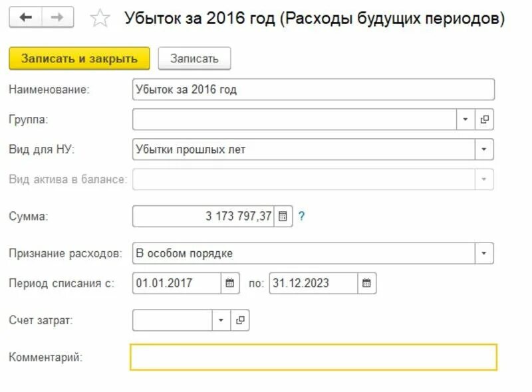Open the Группа item via its open icon
The image size is (532, 392).
[485, 120]
